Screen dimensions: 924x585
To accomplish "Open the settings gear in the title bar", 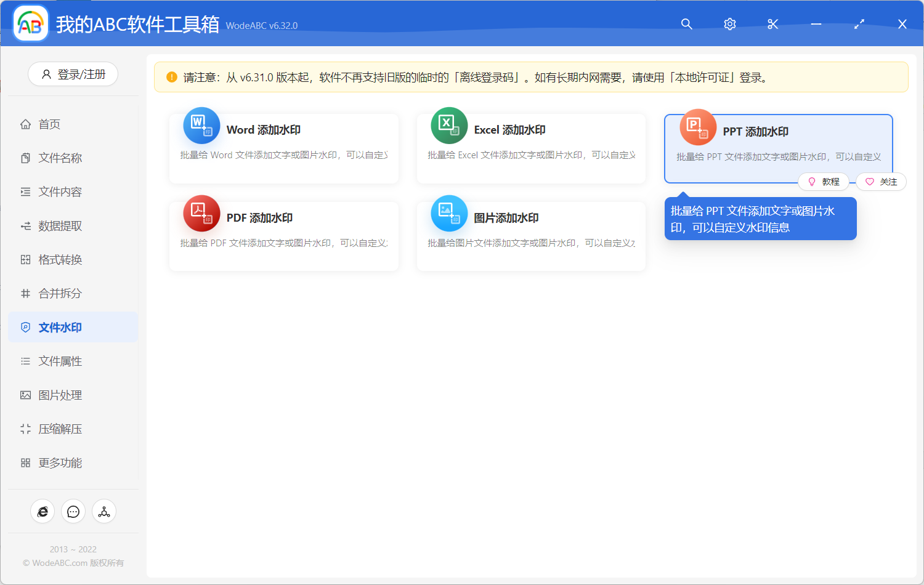I will (x=729, y=24).
